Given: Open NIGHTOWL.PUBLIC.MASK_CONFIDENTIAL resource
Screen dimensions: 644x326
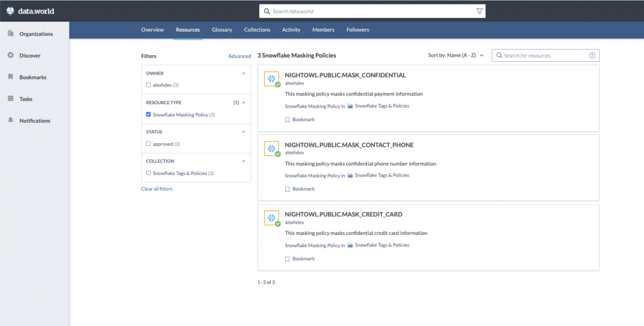Looking at the screenshot, I should pyautogui.click(x=345, y=75).
